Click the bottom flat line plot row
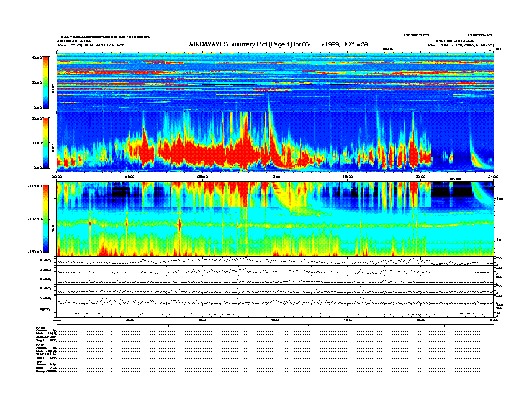The width and height of the screenshot is (532, 411). click(275, 310)
